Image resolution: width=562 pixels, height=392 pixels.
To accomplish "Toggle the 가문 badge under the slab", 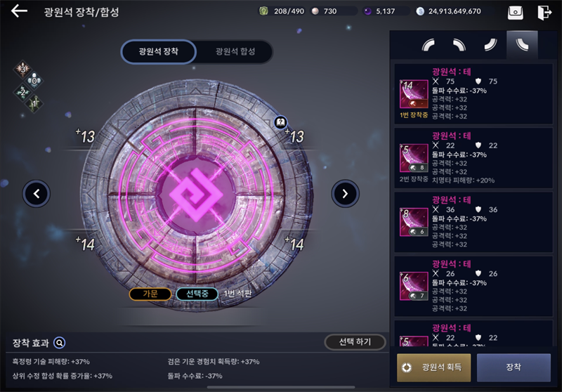I will [150, 294].
